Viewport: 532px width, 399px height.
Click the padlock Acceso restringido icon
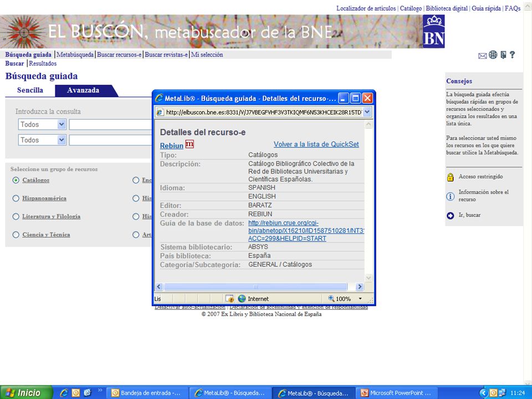click(x=450, y=177)
